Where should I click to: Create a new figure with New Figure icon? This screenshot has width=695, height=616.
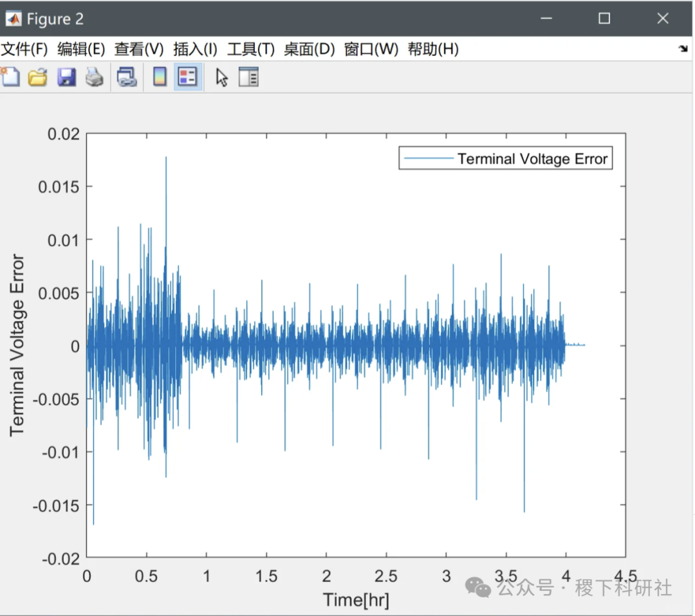[x=10, y=77]
